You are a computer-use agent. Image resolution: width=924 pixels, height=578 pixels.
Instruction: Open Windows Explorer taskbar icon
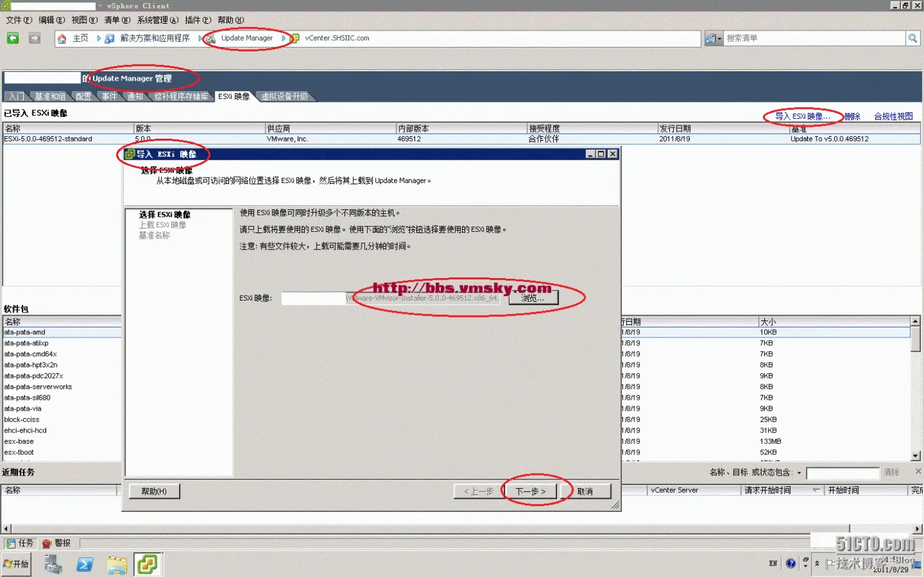tap(117, 564)
